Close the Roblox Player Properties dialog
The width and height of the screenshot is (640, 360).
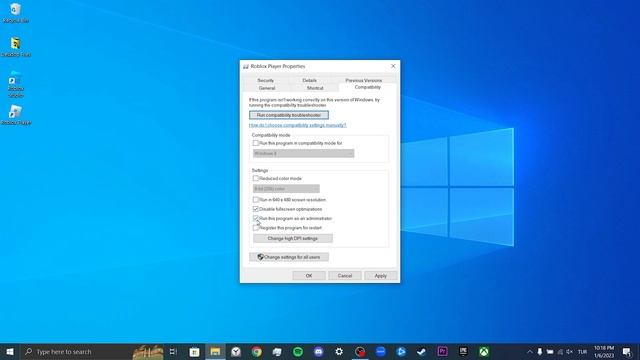tap(393, 66)
